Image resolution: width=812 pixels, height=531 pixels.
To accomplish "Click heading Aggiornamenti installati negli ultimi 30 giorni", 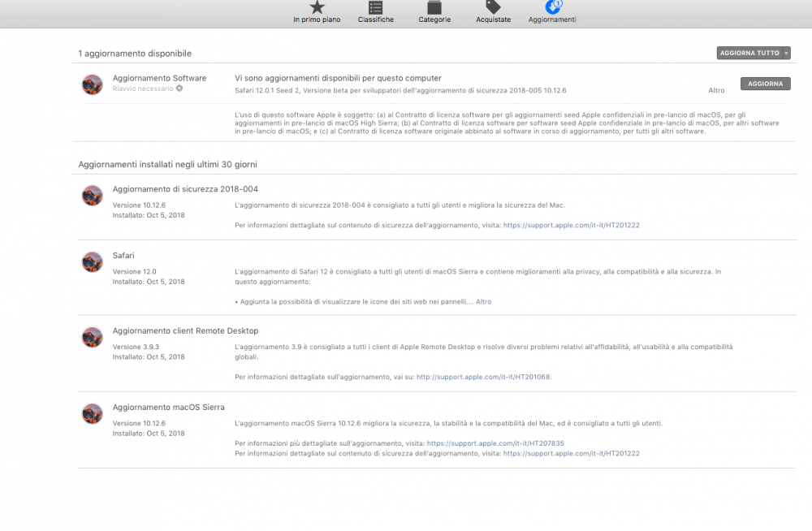I will tap(167, 164).
